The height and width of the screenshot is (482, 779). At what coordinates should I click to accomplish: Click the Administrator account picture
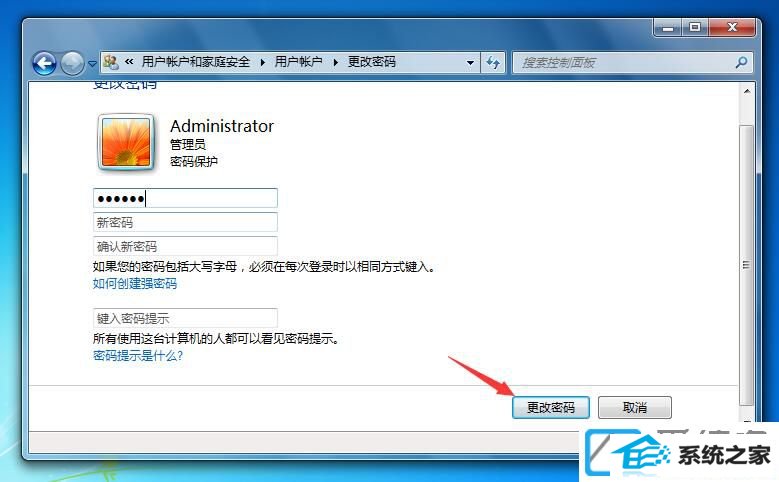(x=126, y=143)
